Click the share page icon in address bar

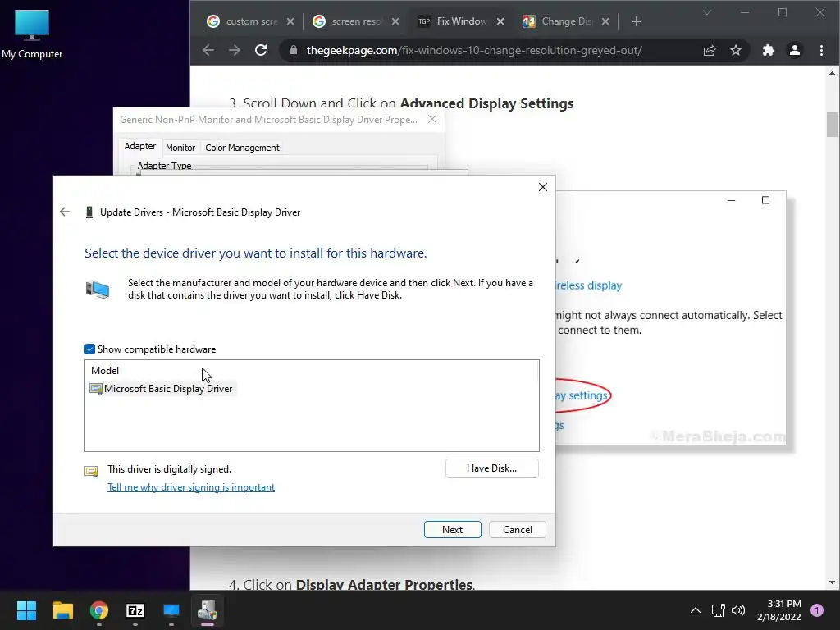710,50
